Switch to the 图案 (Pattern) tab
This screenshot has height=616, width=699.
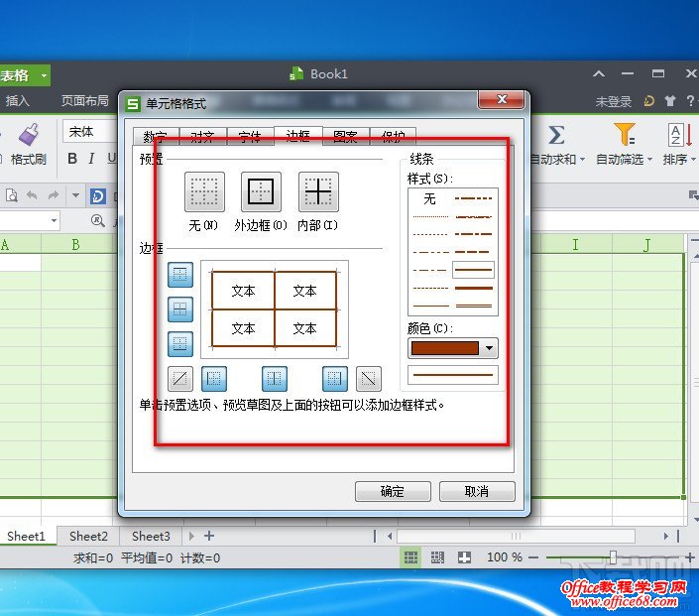pos(345,137)
